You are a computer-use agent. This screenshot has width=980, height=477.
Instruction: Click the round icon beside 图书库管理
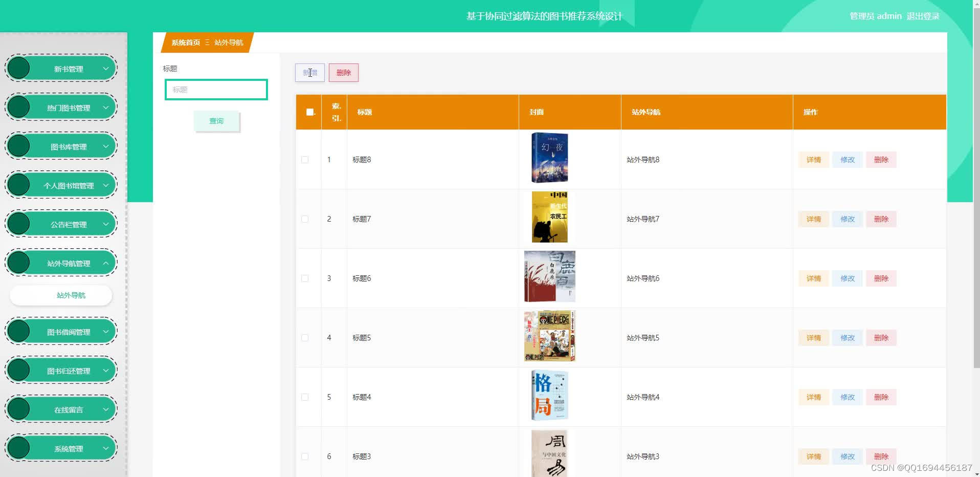point(19,146)
